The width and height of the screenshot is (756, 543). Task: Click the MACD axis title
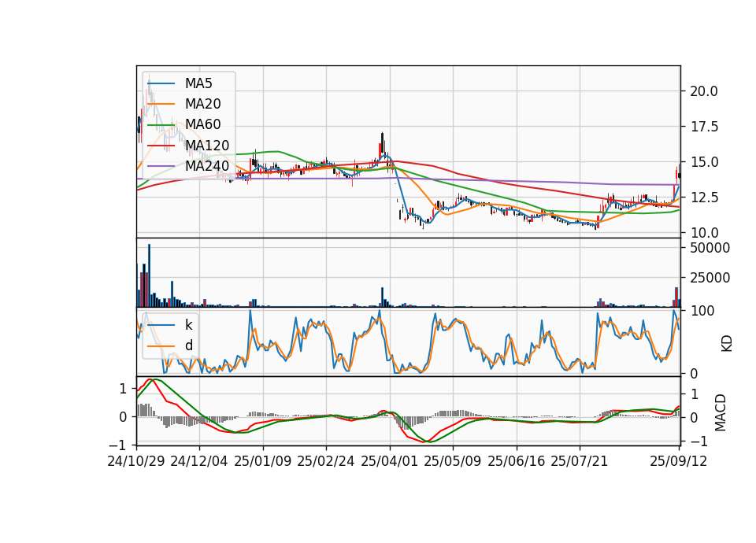click(x=721, y=413)
